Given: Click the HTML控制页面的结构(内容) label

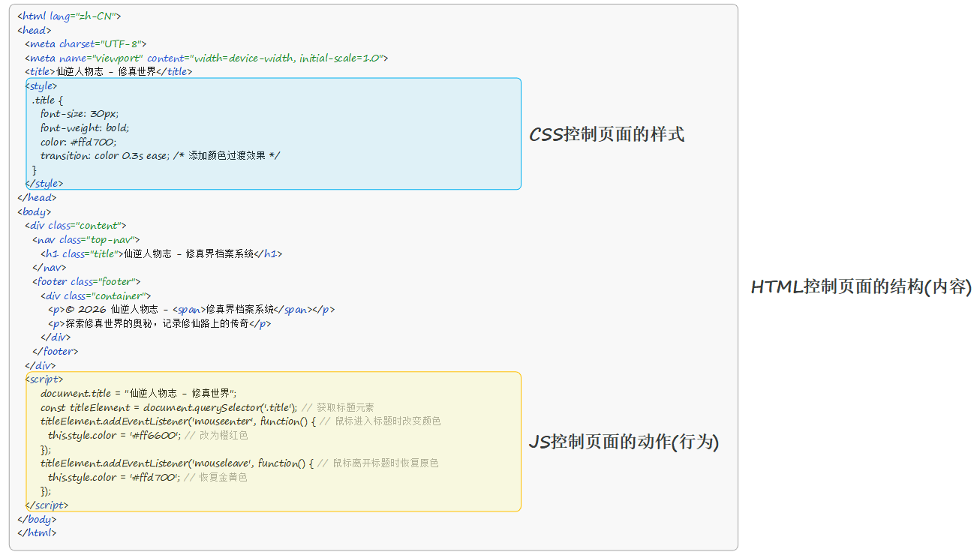Looking at the screenshot, I should click(861, 287).
